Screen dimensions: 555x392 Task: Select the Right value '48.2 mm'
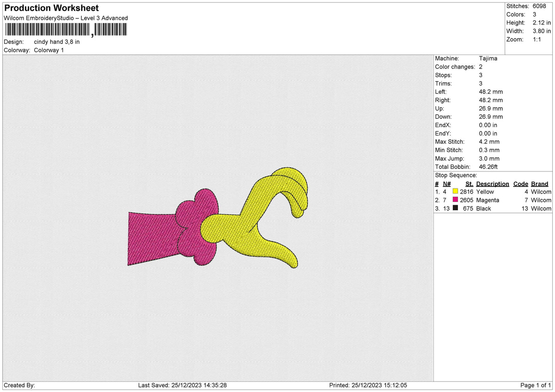[491, 100]
